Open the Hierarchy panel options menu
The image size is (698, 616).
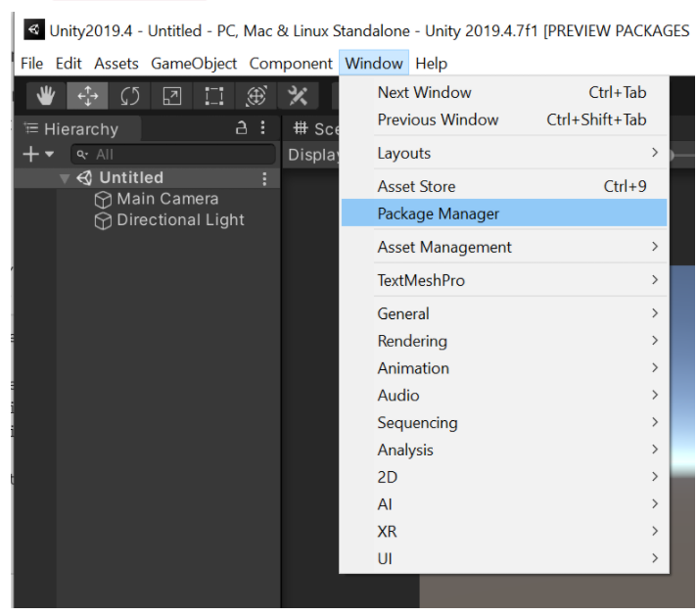point(263,128)
